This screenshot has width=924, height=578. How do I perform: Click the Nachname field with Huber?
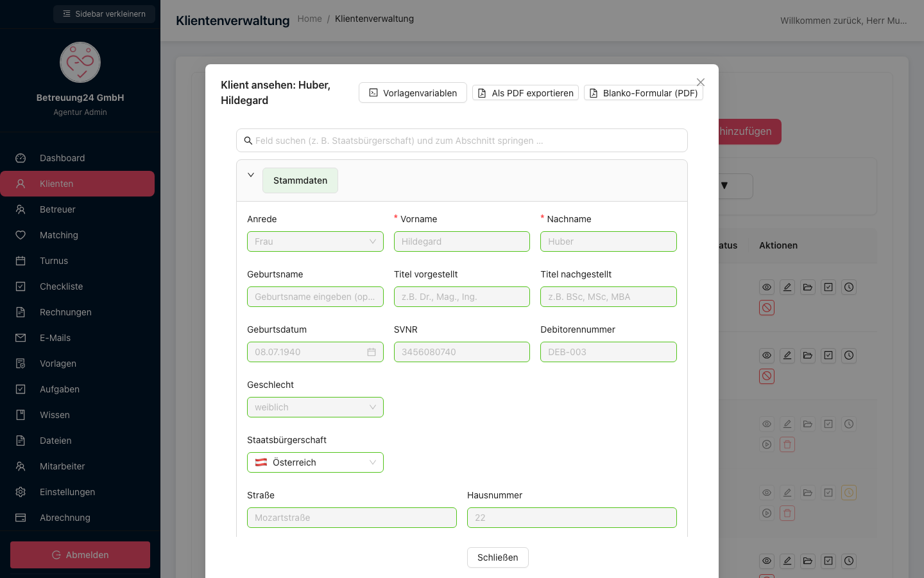pos(608,241)
